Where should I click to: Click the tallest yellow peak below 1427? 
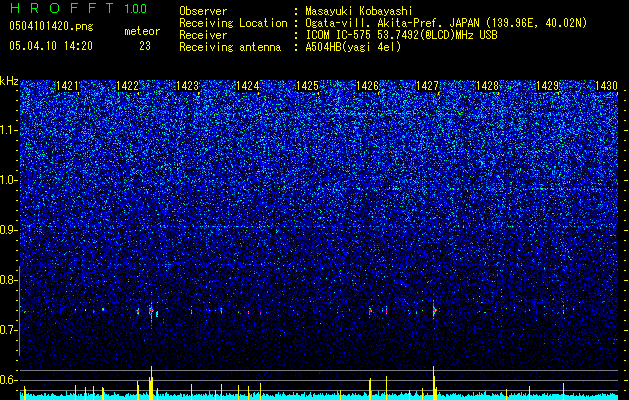(x=434, y=382)
